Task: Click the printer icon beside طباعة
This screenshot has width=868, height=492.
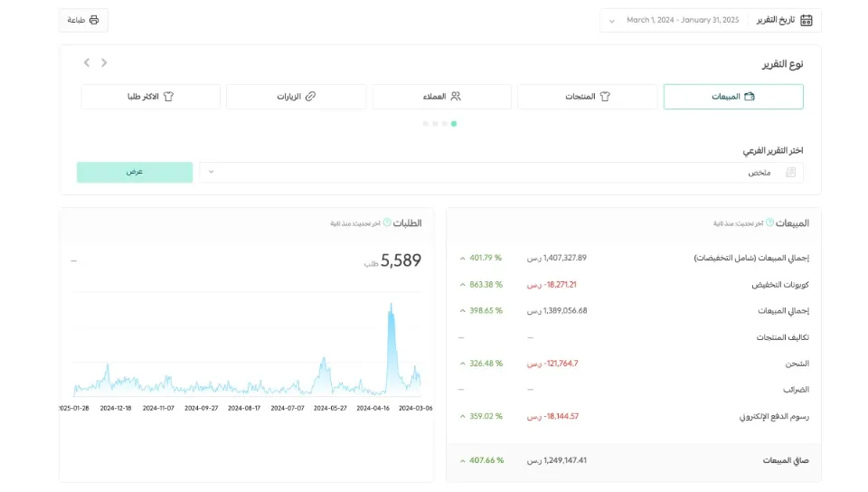Action: point(94,20)
